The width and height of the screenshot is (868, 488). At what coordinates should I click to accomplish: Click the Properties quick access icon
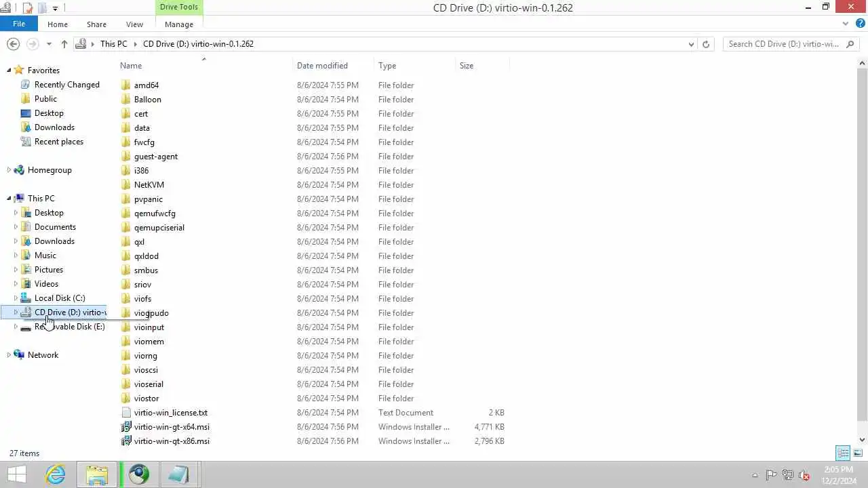pos(28,8)
